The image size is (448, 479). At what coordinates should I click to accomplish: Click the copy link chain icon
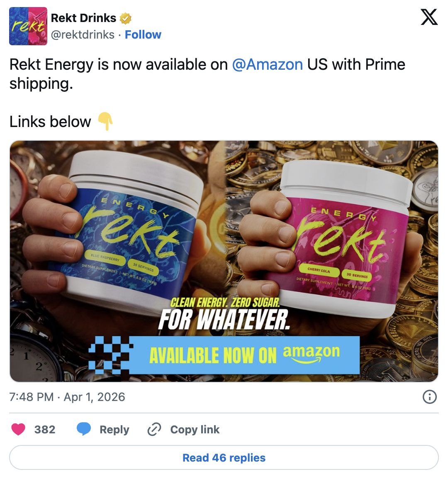click(x=154, y=429)
